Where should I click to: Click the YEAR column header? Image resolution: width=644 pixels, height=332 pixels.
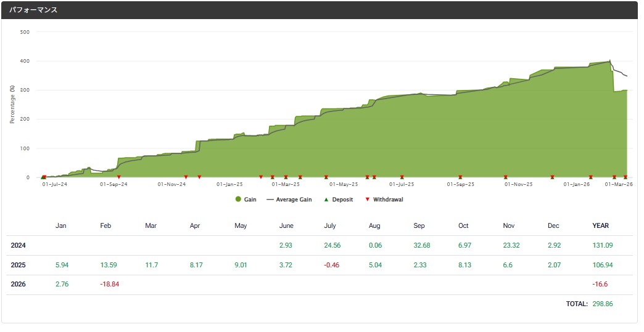[x=600, y=225]
